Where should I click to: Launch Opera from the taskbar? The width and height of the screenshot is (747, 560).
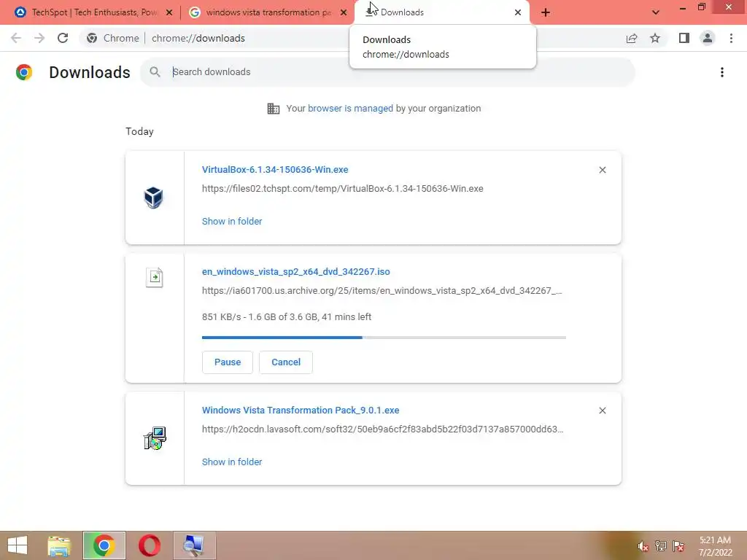[150, 545]
